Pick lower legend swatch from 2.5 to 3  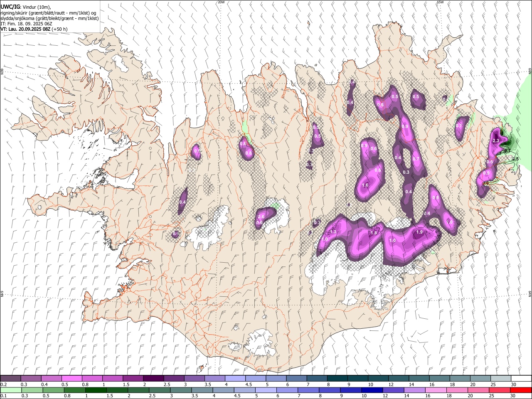[160, 390]
